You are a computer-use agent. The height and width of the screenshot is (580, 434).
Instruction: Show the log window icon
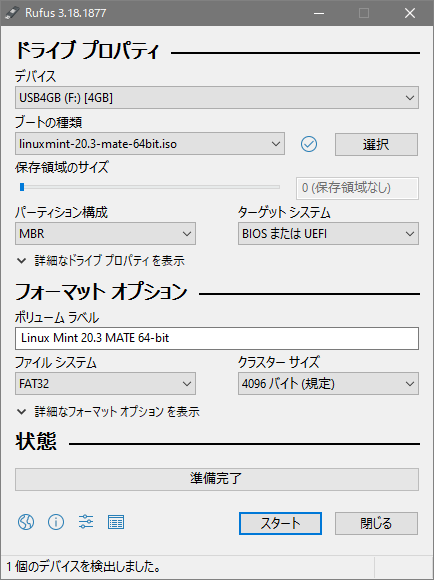click(116, 522)
